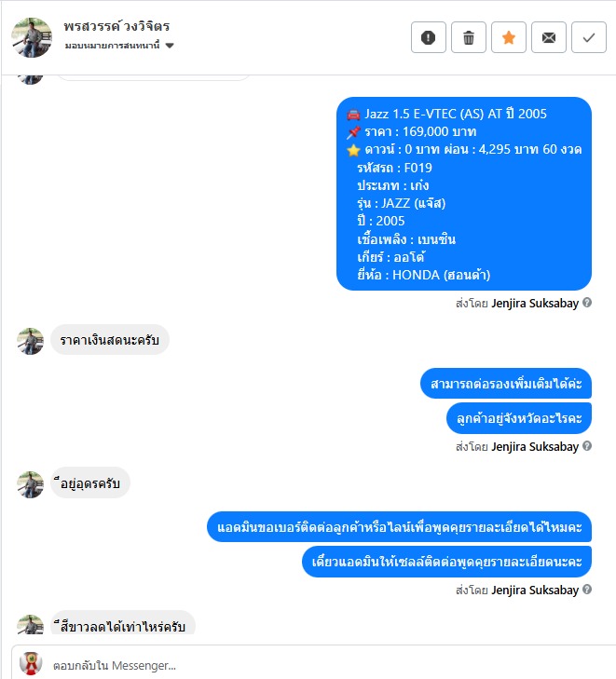The height and width of the screenshot is (679, 616).
Task: Click the first Jenjira Suksabay sender name
Action: (x=535, y=303)
